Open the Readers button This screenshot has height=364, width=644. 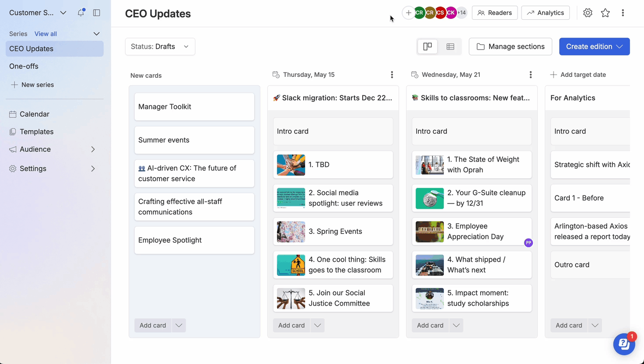[x=495, y=13]
